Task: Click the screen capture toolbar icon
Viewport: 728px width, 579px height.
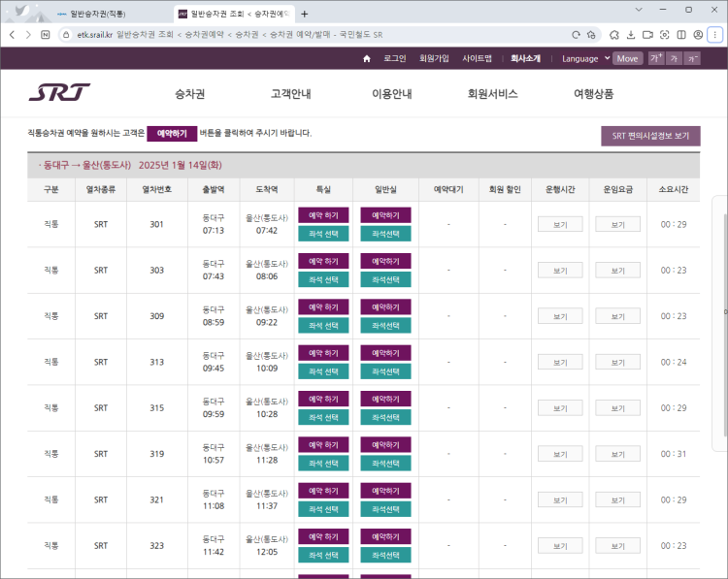Action: pos(664,35)
